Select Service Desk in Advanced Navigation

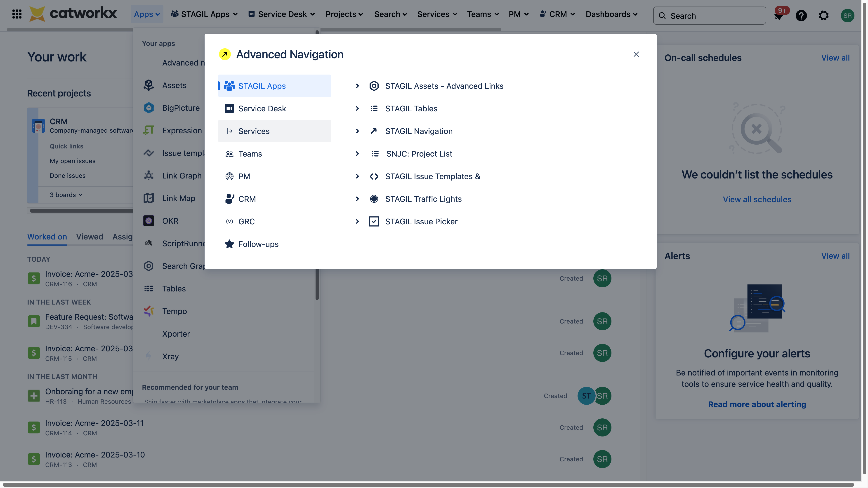pyautogui.click(x=262, y=108)
